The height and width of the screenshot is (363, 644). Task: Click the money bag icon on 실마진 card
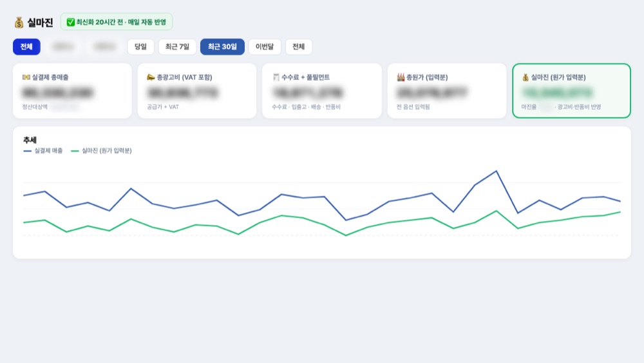point(526,77)
